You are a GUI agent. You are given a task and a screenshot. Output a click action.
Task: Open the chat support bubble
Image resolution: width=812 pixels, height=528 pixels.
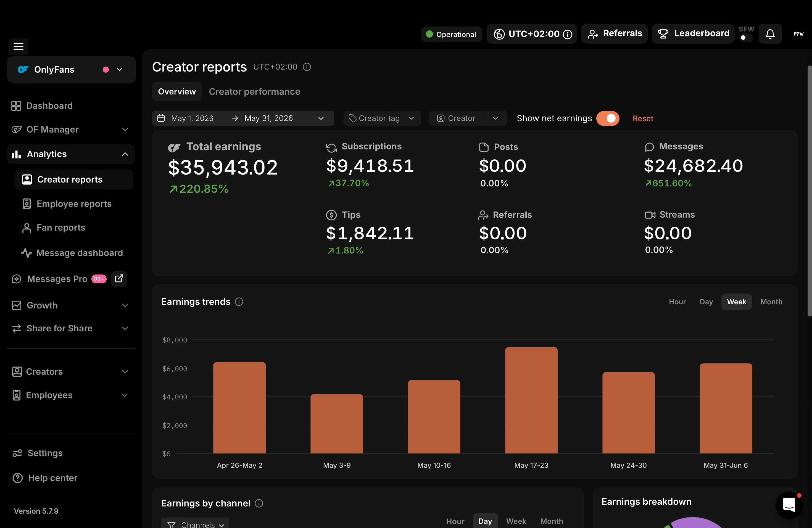(789, 505)
